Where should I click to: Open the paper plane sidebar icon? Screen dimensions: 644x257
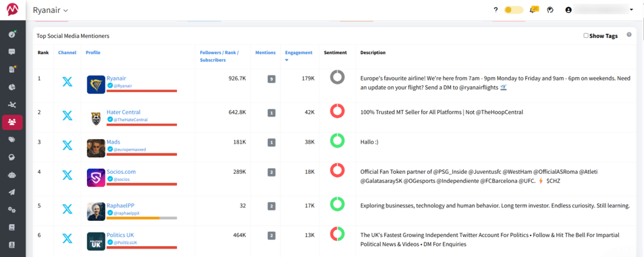click(12, 192)
